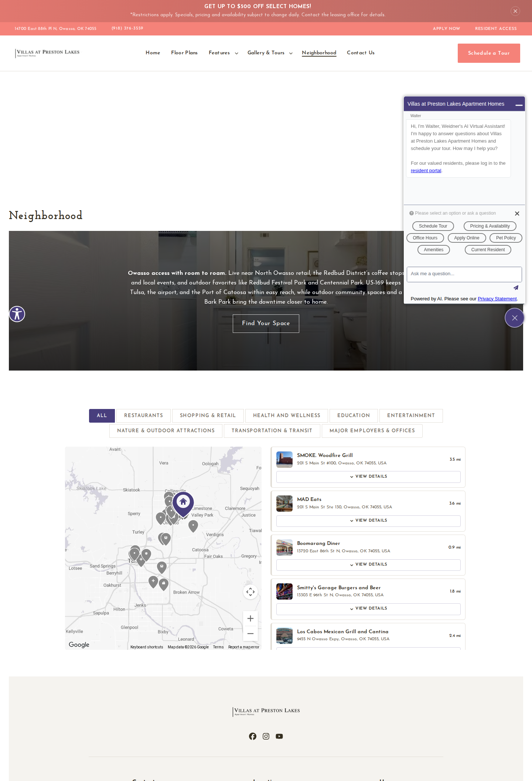Select the ALL category tab
532x781 pixels.
(102, 416)
